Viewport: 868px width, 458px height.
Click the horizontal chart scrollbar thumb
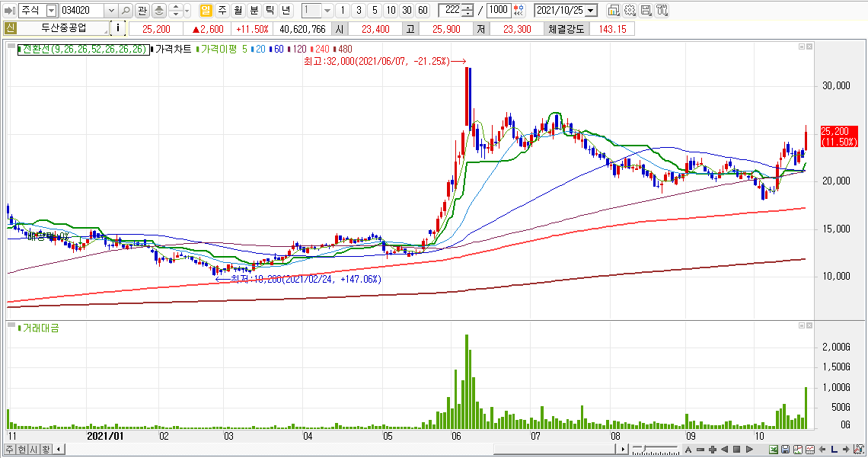(x=556, y=449)
